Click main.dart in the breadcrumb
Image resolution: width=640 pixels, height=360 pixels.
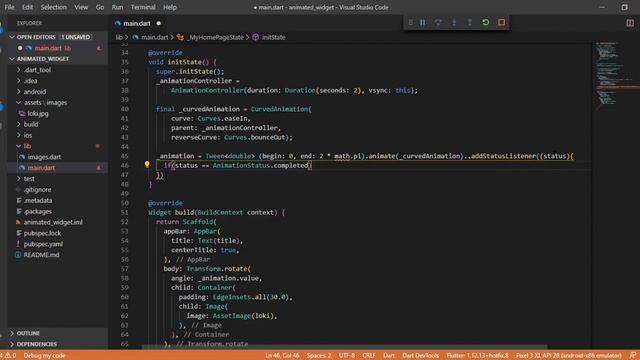154,37
